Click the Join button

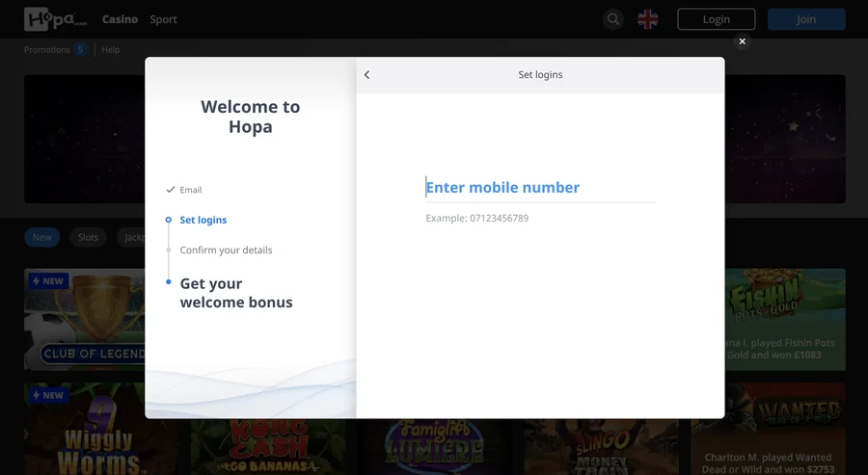806,19
